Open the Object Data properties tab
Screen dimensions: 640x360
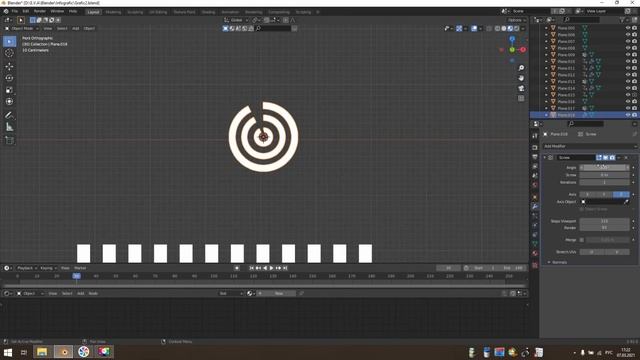tap(535, 244)
